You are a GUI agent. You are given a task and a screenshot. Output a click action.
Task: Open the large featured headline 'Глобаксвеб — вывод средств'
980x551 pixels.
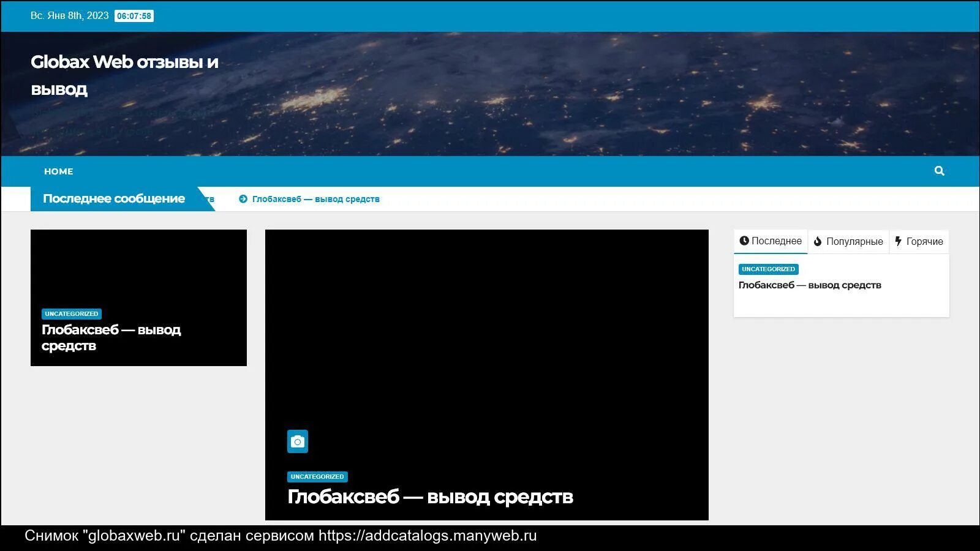pyautogui.click(x=430, y=497)
